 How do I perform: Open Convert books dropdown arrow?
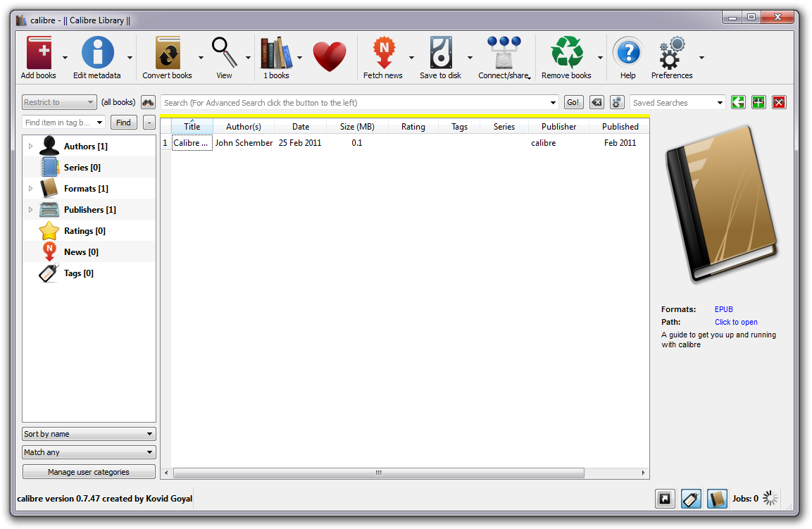click(201, 58)
